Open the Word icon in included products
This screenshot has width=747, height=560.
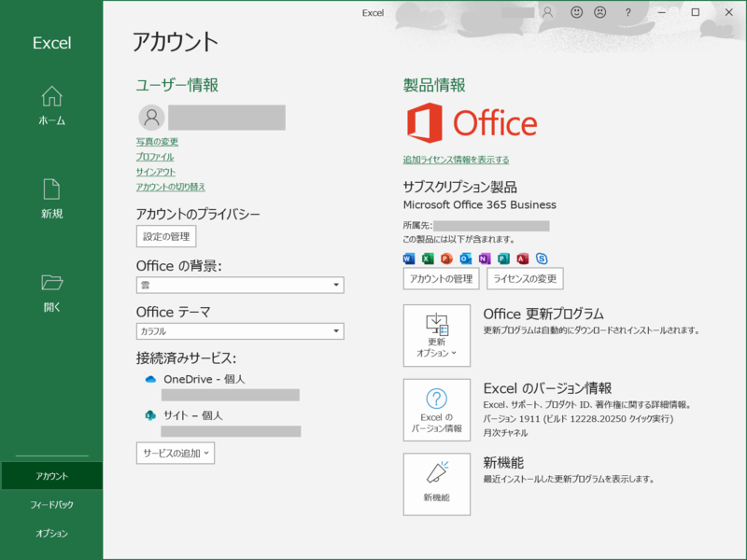tap(408, 259)
